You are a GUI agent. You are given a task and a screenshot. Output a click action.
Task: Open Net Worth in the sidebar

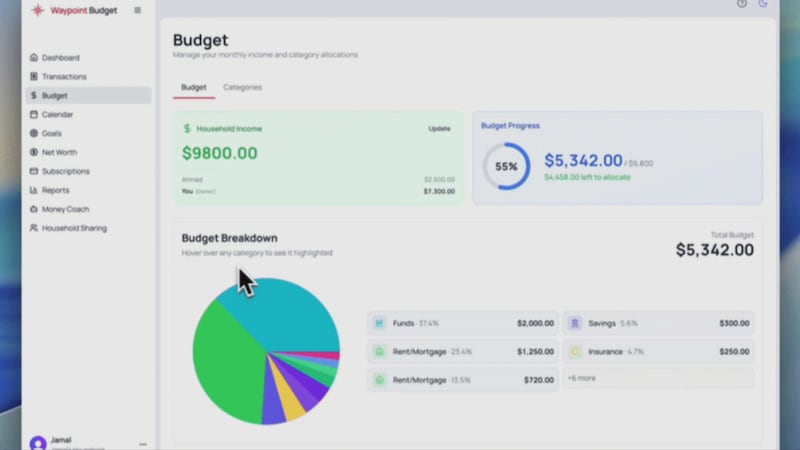pyautogui.click(x=59, y=152)
